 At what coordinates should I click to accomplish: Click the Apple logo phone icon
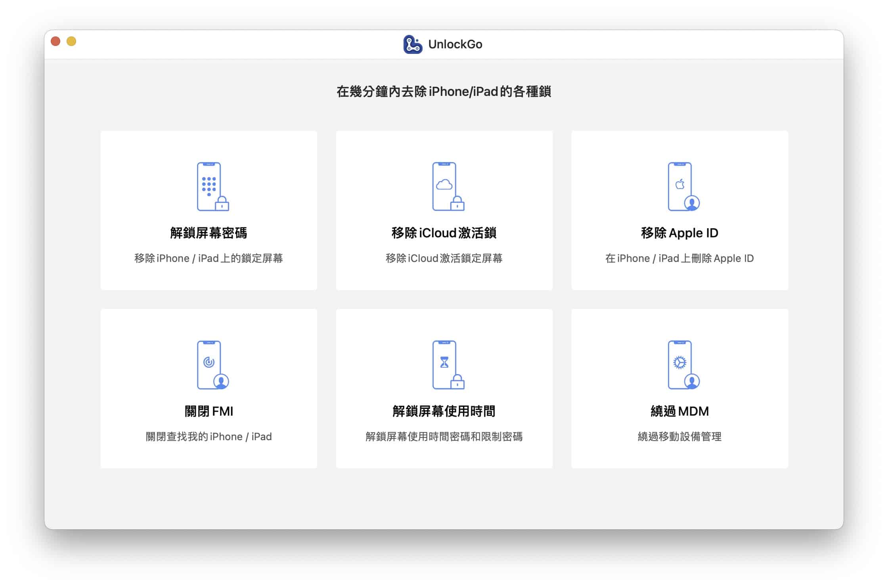(683, 187)
